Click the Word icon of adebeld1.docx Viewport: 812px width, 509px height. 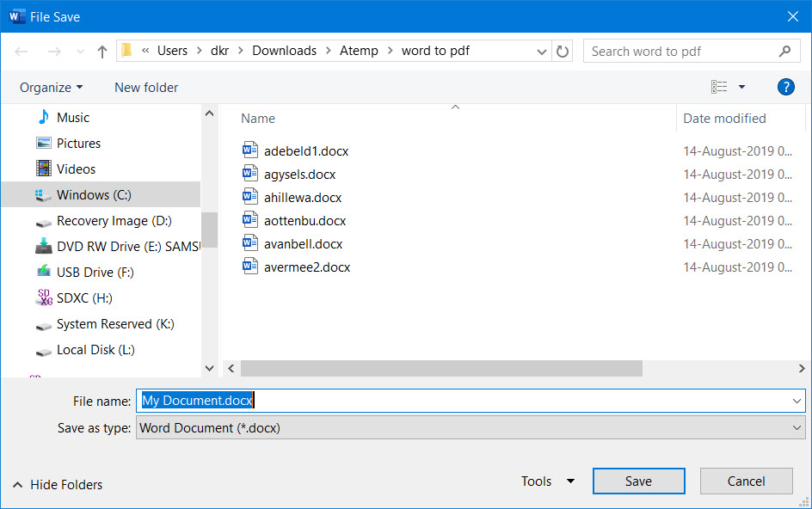(250, 150)
